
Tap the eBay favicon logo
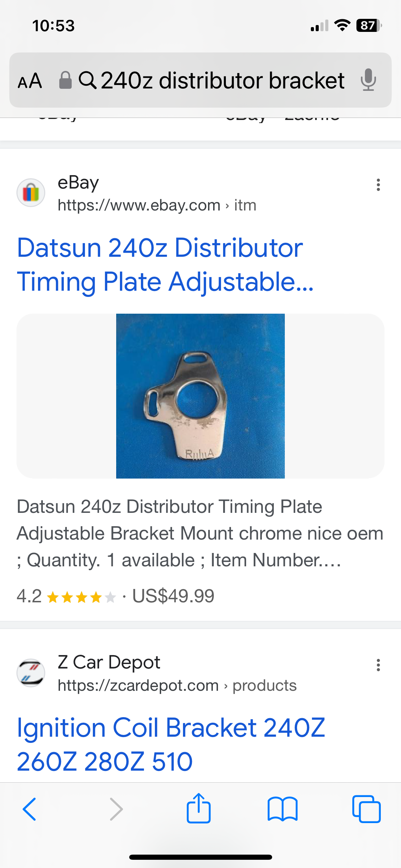(31, 193)
